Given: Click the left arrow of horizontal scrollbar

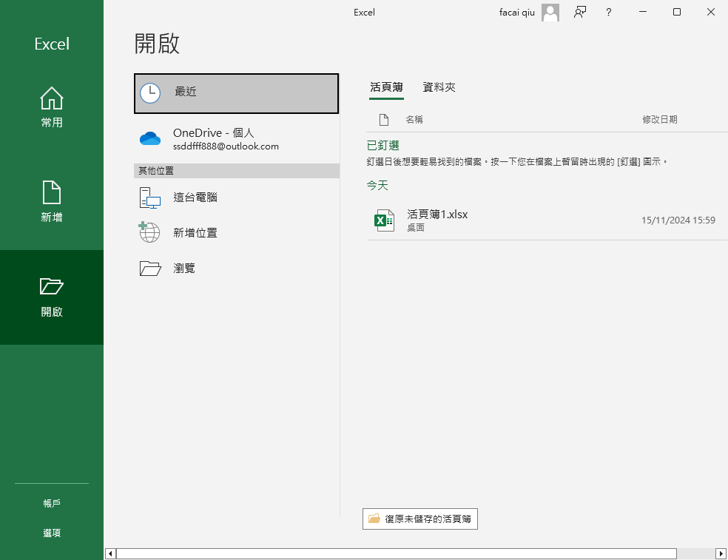Looking at the screenshot, I should 110,553.
